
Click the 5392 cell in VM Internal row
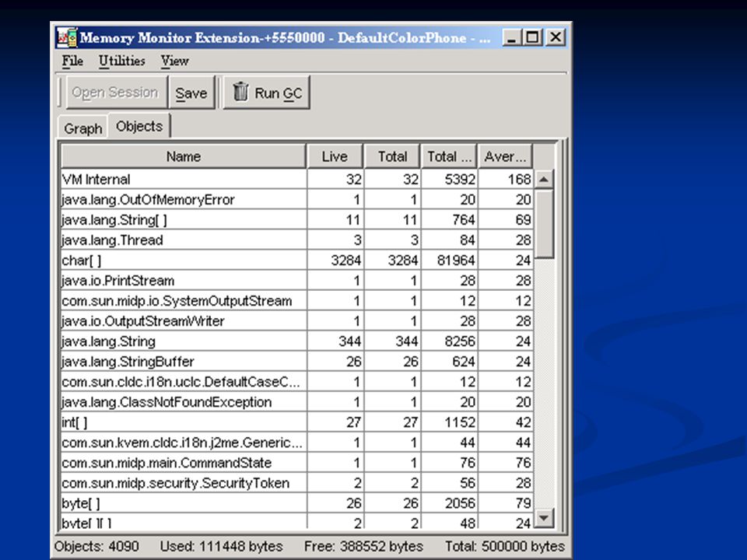point(449,180)
